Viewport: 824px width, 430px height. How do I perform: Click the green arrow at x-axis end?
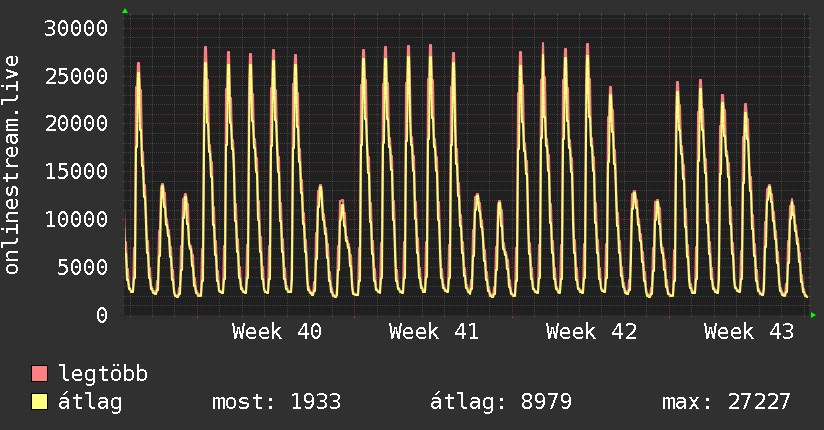pyautogui.click(x=813, y=315)
